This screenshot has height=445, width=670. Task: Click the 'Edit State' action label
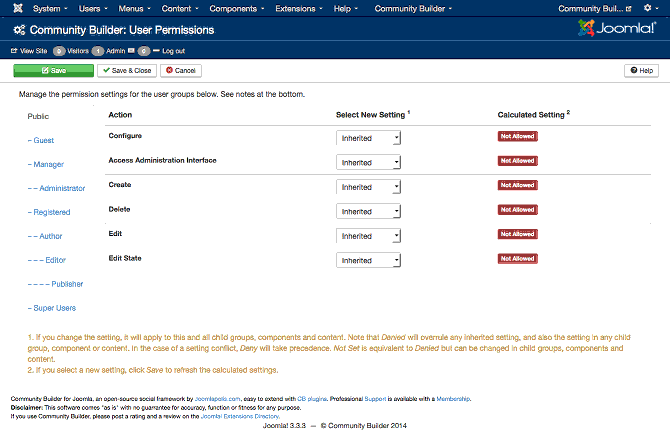tap(125, 258)
